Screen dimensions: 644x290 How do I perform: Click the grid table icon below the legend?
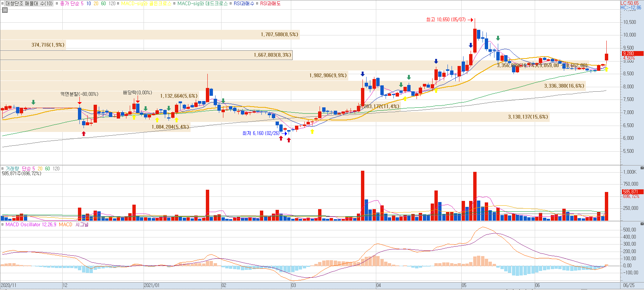point(4,10)
